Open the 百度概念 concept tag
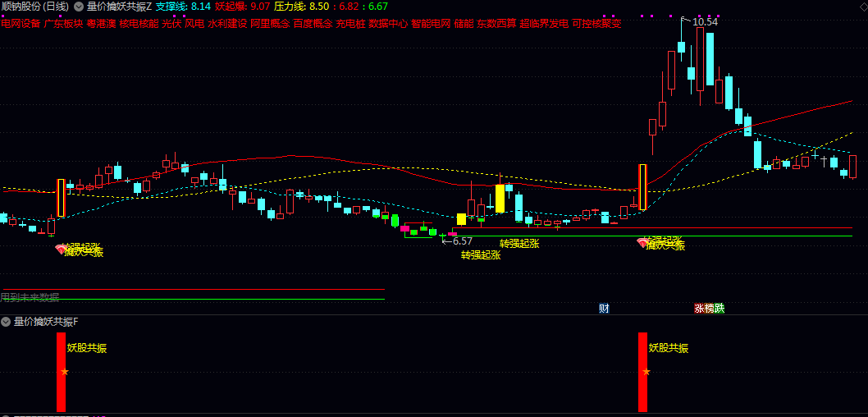Image resolution: width=868 pixels, height=417 pixels. (313, 23)
